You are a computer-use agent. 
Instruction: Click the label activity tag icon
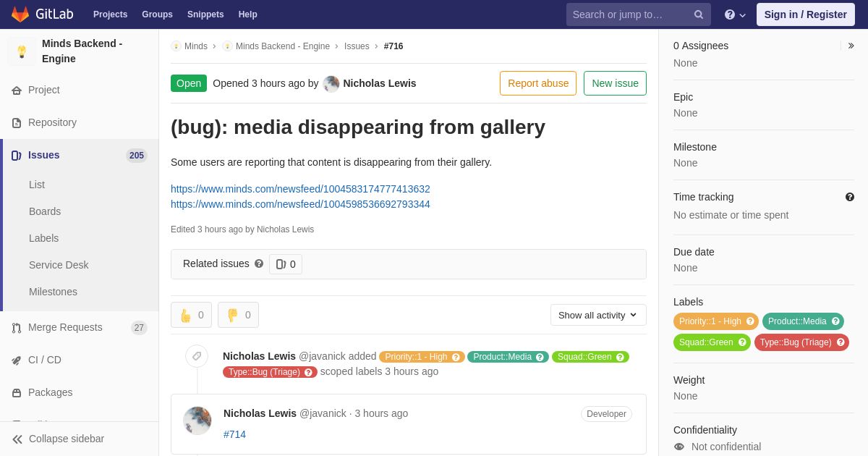tap(197, 356)
